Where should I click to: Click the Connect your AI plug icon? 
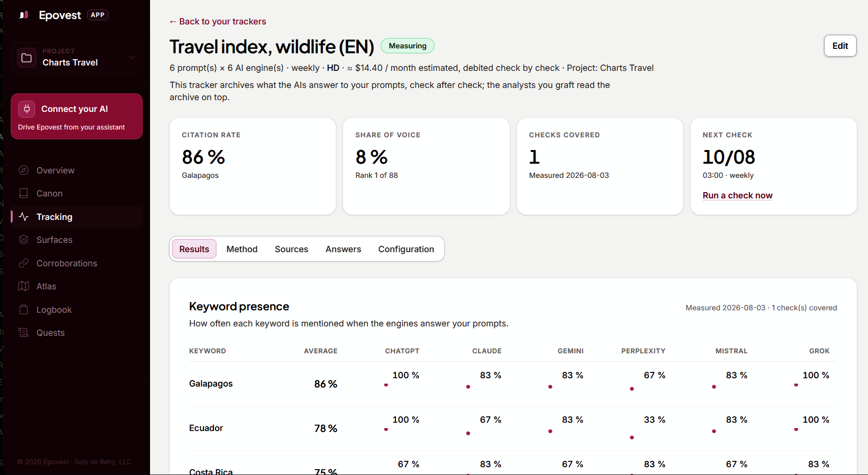pos(27,109)
